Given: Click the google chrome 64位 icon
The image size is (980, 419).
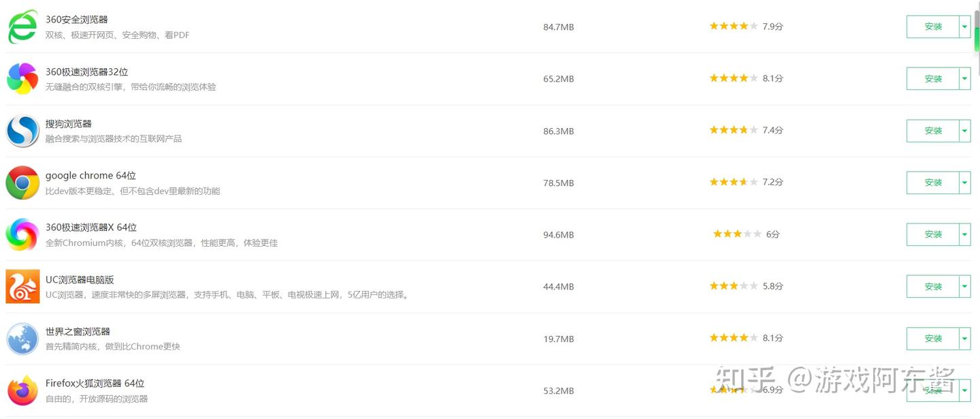Looking at the screenshot, I should coord(22,183).
